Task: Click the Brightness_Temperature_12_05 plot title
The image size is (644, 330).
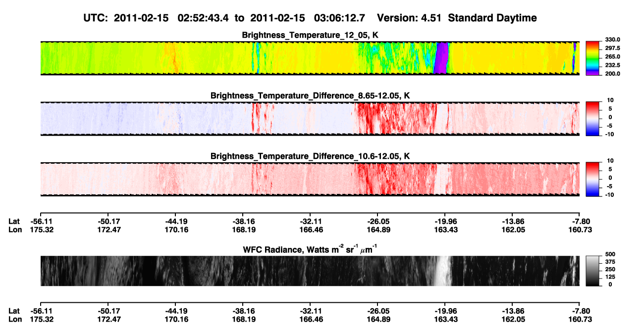Action: 310,35
